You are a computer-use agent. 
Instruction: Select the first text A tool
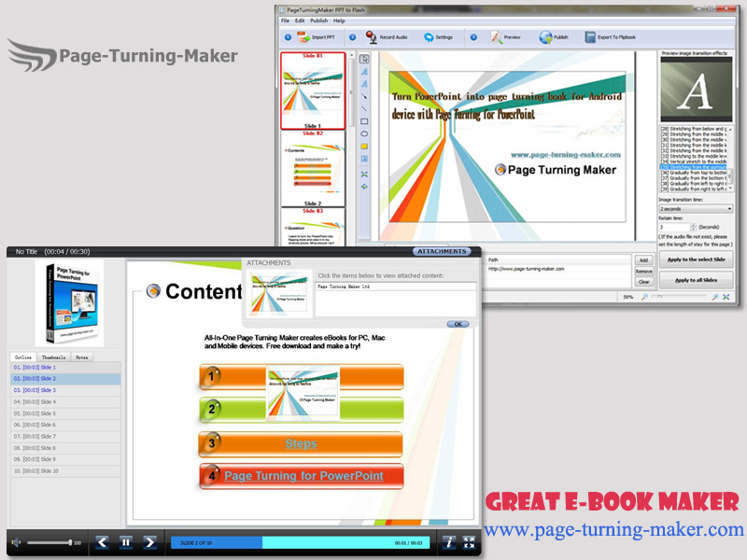pyautogui.click(x=364, y=72)
